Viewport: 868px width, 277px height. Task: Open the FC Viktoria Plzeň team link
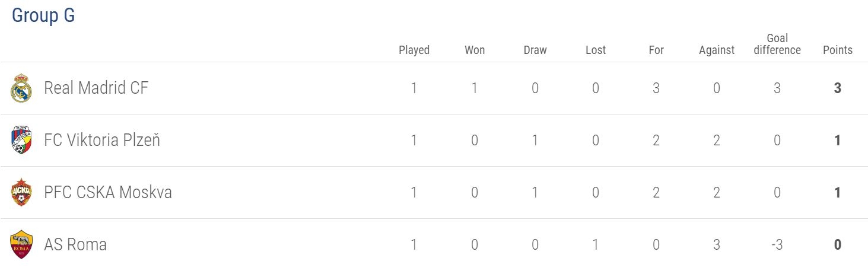(102, 141)
